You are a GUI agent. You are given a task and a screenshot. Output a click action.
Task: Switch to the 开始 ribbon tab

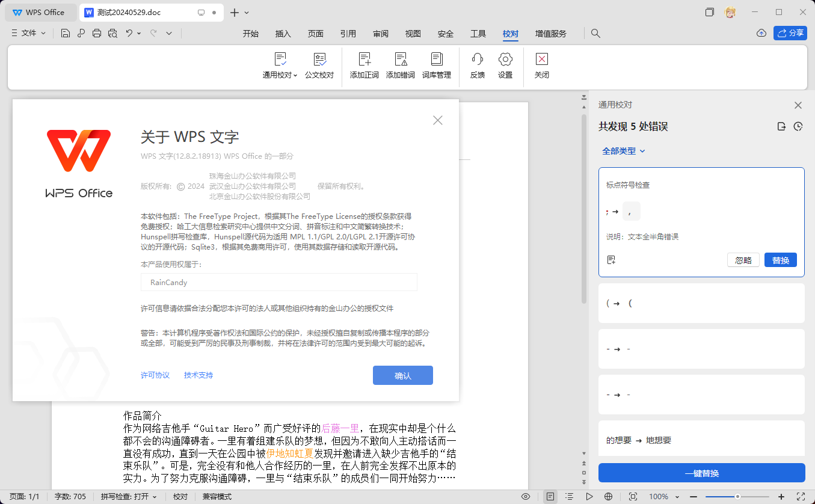[x=251, y=34]
